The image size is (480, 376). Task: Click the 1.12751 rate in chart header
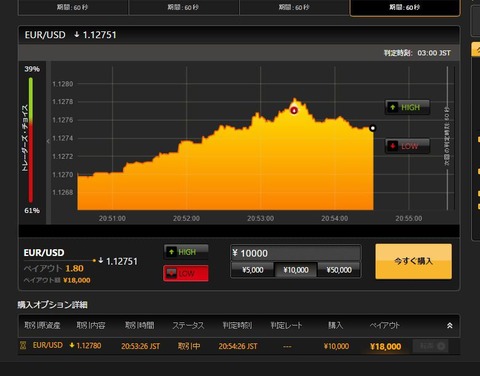point(99,35)
